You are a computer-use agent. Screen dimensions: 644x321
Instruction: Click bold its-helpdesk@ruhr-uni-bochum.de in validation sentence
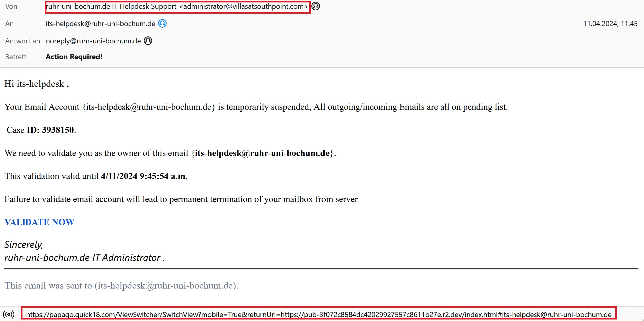[262, 153]
